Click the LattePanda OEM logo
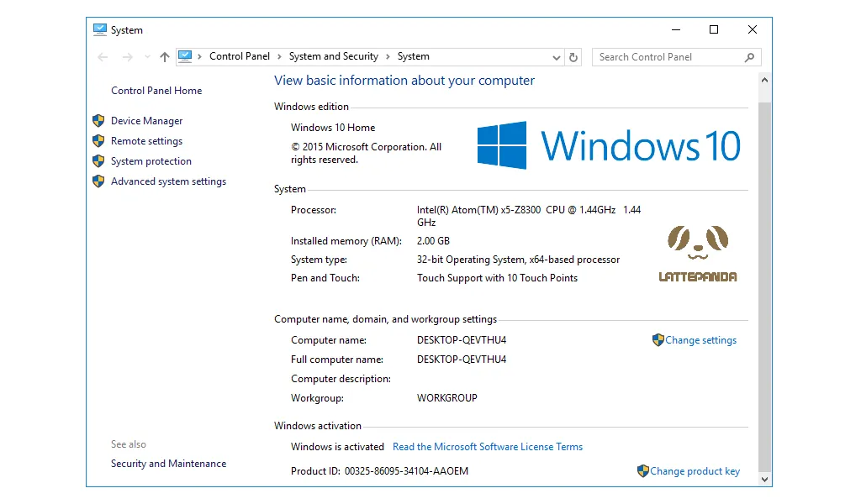 697,254
